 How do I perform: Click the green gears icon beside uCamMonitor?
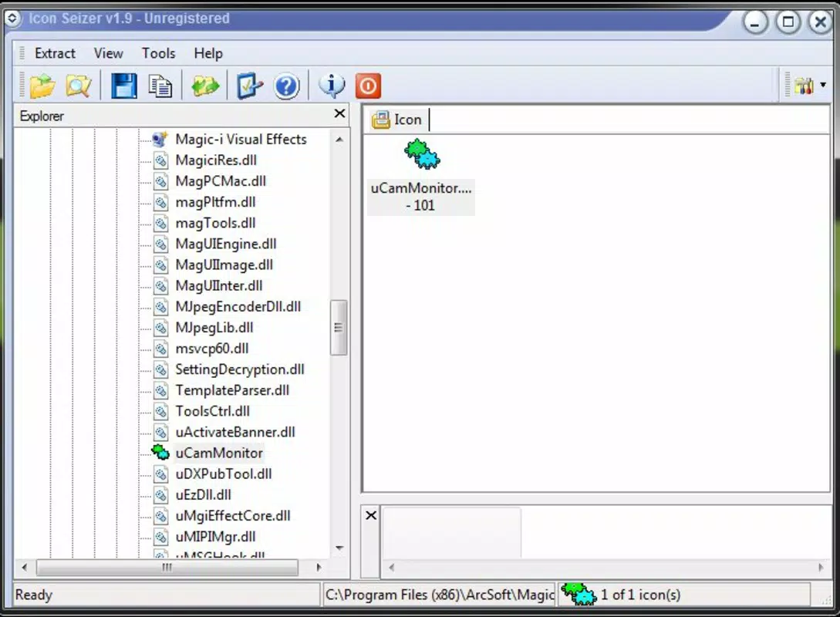tap(160, 453)
